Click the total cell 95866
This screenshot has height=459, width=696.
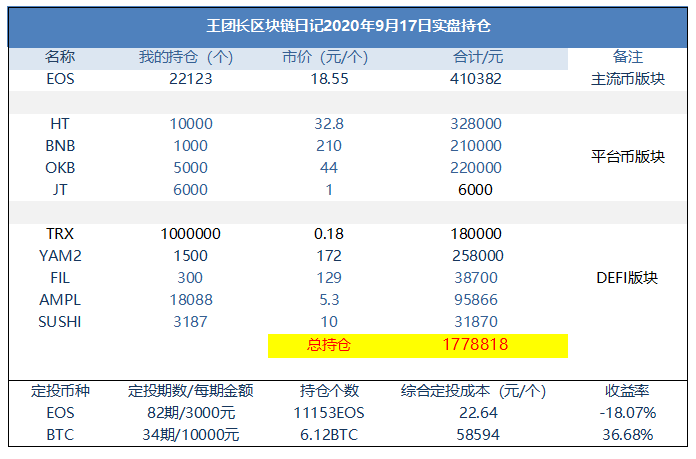tap(476, 300)
